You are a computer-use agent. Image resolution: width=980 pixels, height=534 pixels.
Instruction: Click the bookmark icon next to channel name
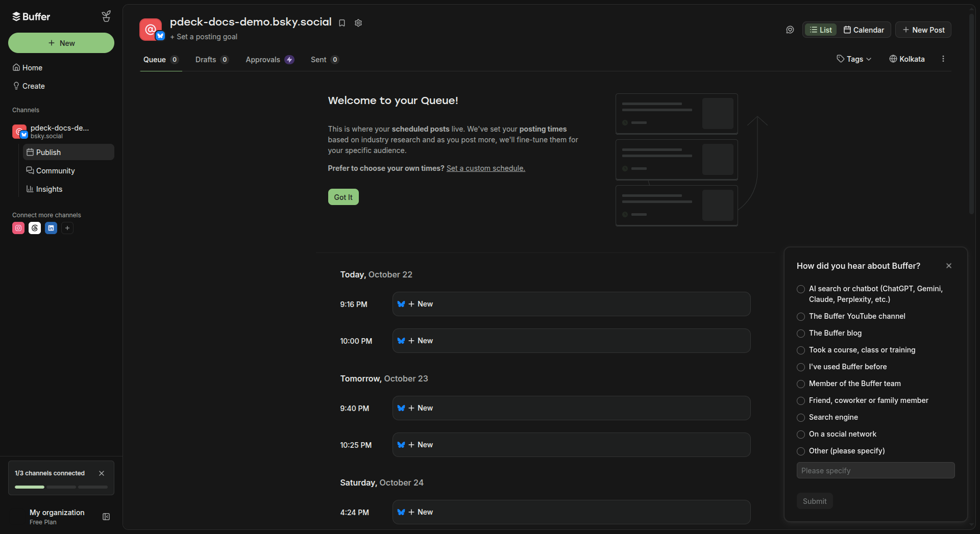click(x=342, y=23)
